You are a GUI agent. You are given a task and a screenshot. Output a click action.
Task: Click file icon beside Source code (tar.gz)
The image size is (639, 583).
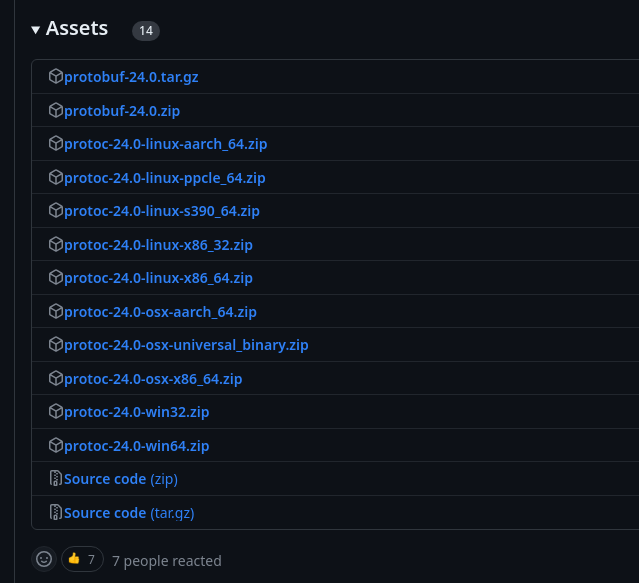point(56,512)
